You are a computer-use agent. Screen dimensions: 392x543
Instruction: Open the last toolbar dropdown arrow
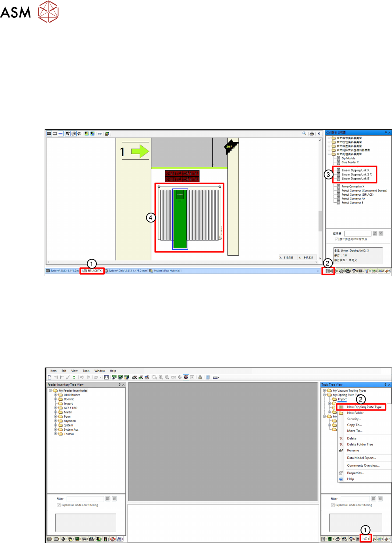click(x=219, y=377)
